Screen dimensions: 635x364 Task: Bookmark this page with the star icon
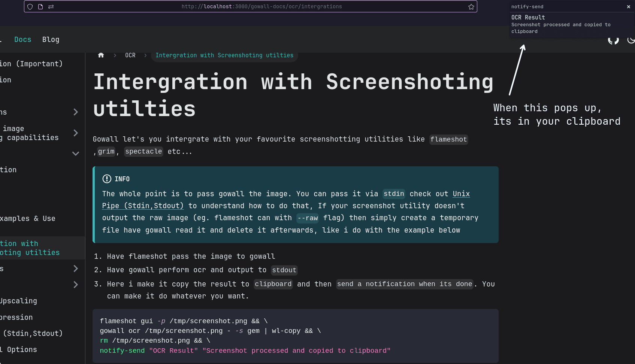471,7
